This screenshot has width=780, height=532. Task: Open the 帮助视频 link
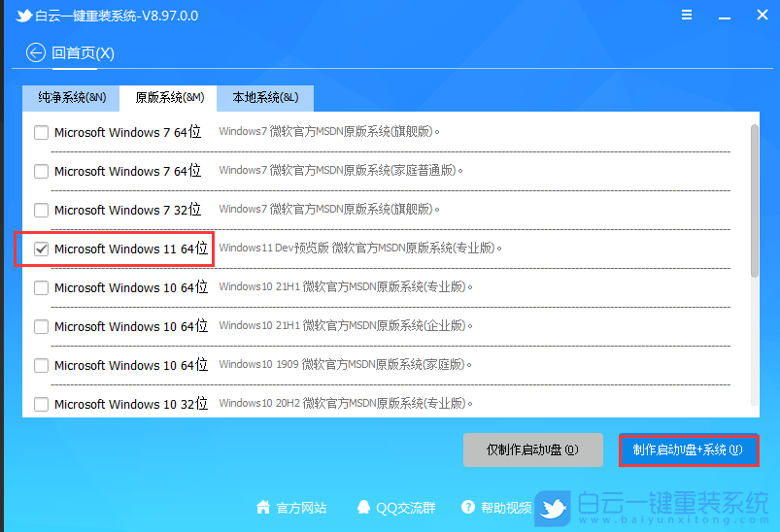506,508
